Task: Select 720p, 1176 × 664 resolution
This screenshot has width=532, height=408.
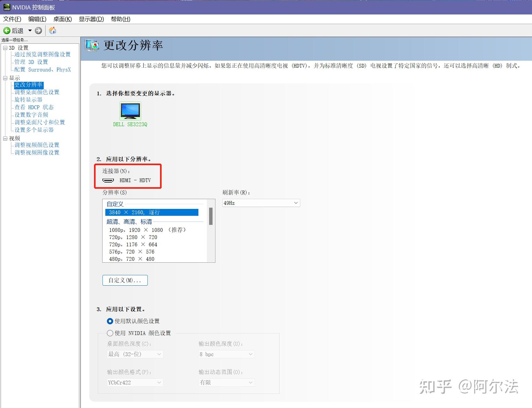Action: pos(133,244)
